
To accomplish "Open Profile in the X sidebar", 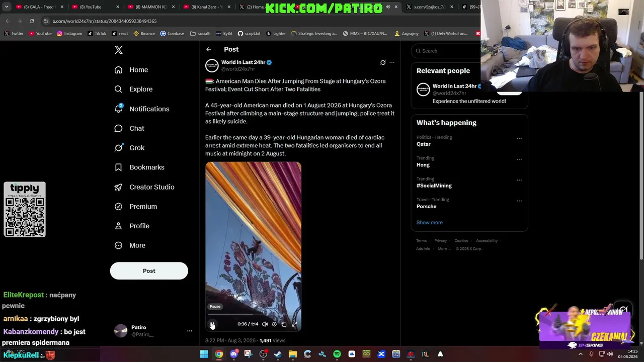I will [x=132, y=226].
